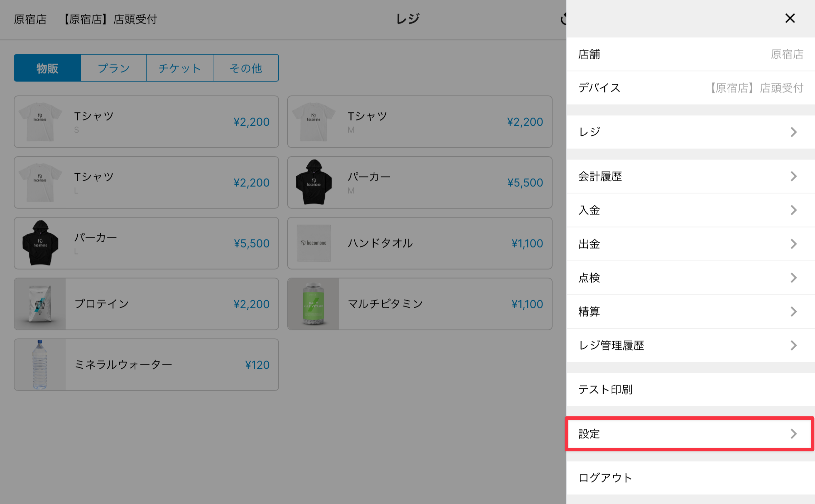This screenshot has height=504, width=815.
Task: Select the プロテイン product image
Action: (40, 304)
